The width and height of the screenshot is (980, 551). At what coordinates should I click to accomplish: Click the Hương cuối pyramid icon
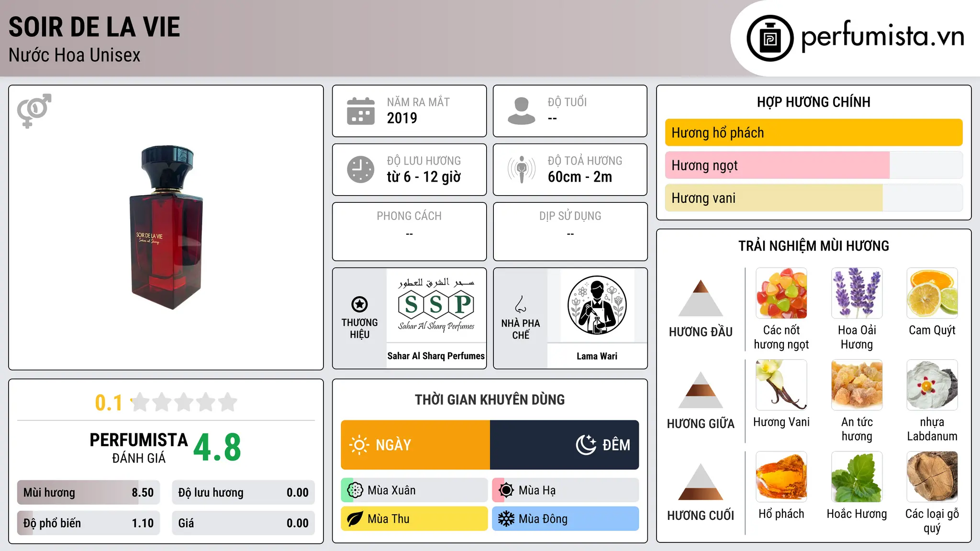click(701, 482)
